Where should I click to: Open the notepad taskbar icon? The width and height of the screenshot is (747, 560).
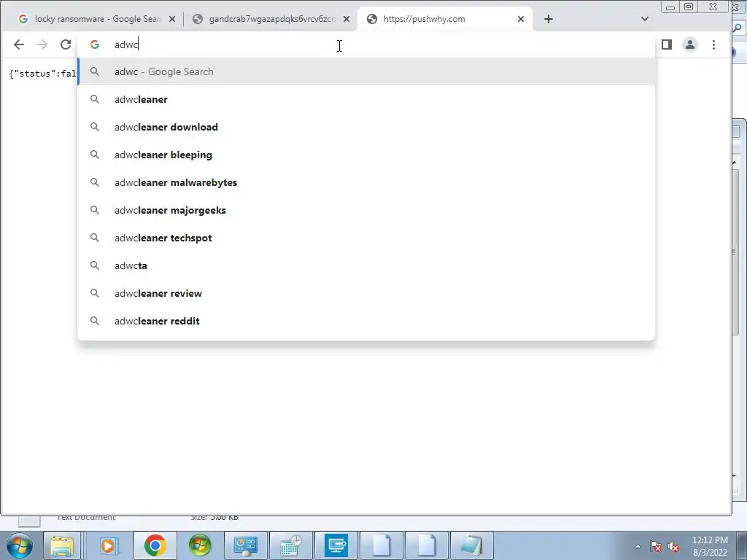[x=472, y=545]
